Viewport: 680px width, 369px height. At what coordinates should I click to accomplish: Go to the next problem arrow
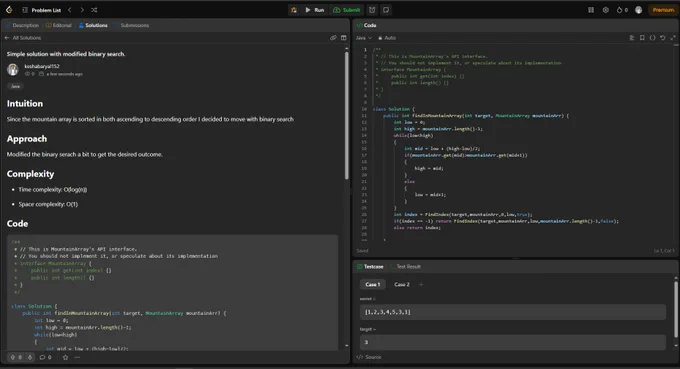click(x=82, y=10)
